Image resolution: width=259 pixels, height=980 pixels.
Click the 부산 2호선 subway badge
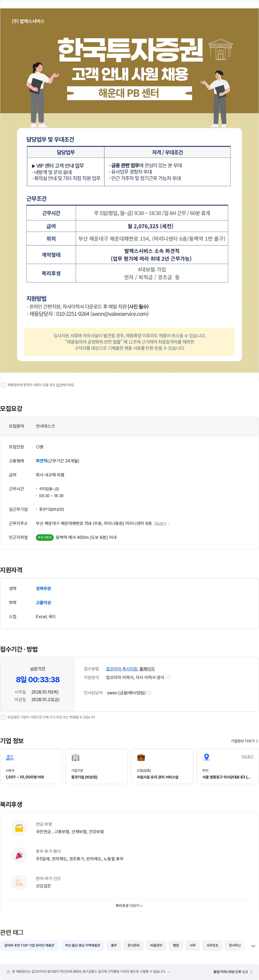pyautogui.click(x=45, y=537)
